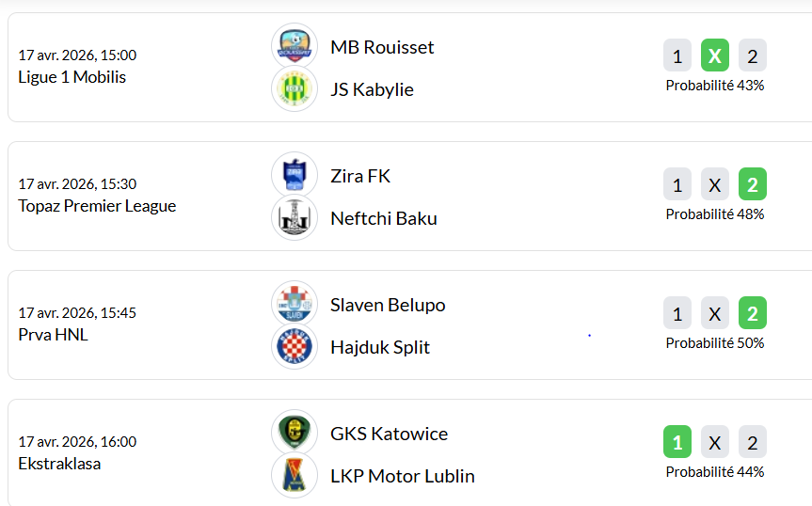The width and height of the screenshot is (812, 506).
Task: Click the JS Kabylie club crest
Action: pos(295,89)
